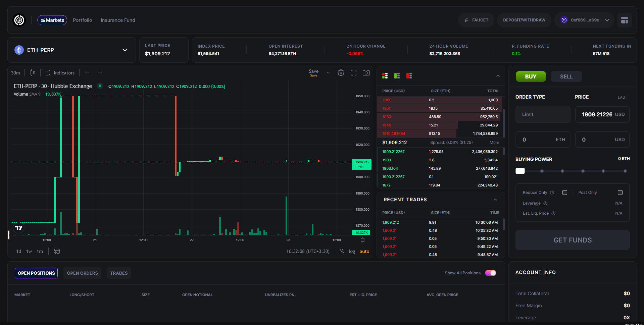Expand the wallet address dropdown

tap(607, 20)
